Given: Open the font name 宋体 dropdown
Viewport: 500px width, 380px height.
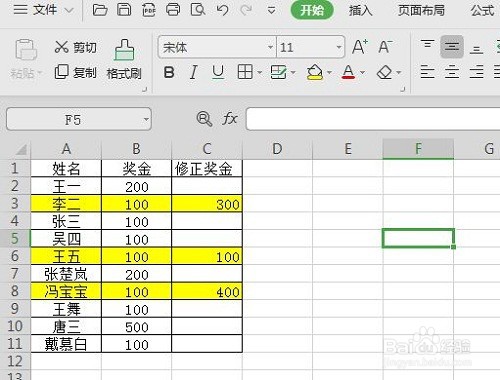Looking at the screenshot, I should (x=270, y=47).
